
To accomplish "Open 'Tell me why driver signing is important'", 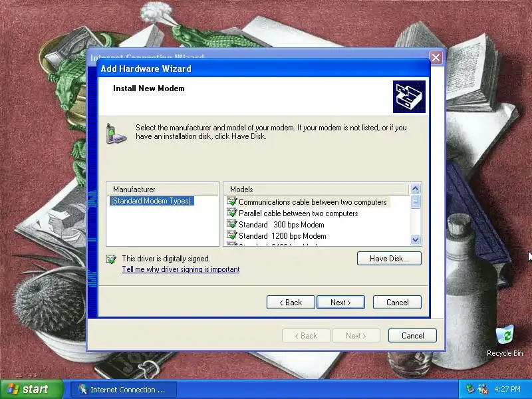I will [180, 269].
